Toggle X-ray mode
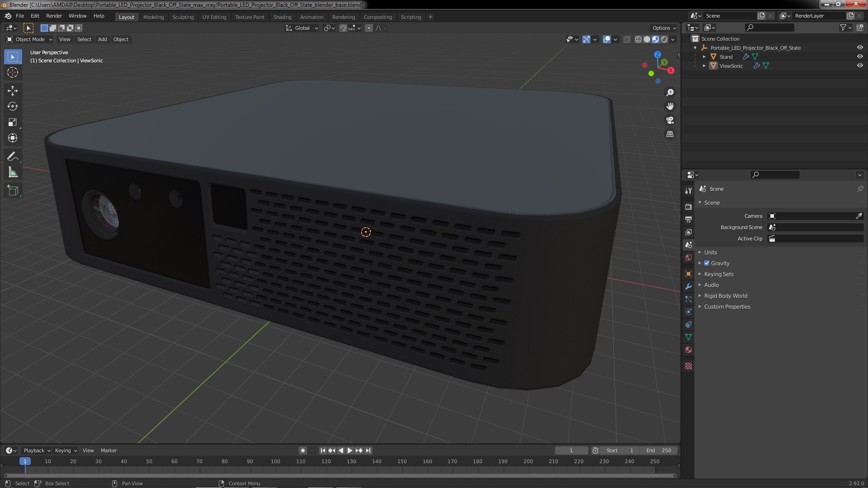 coord(627,39)
